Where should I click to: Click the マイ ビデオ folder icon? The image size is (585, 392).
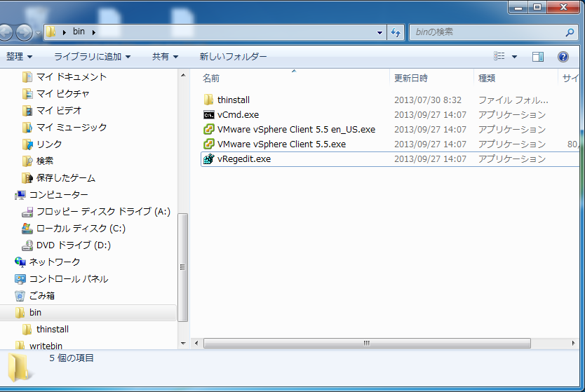click(x=27, y=111)
